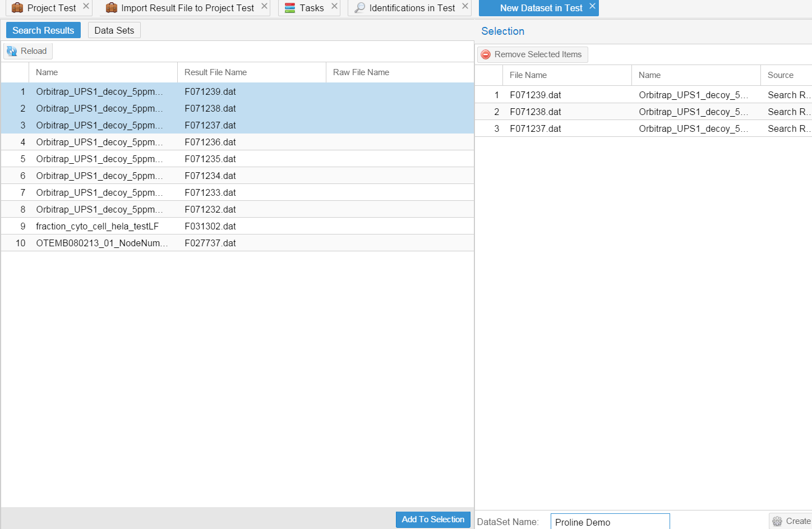This screenshot has width=812, height=529.
Task: Close the Tasks tab
Action: (x=334, y=6)
